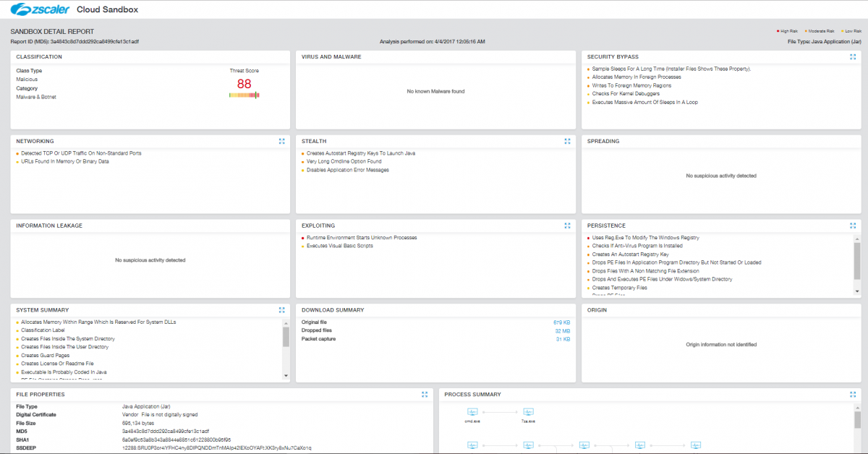Select the 7za.exe process node icon
The width and height of the screenshot is (868, 454).
[x=529, y=411]
